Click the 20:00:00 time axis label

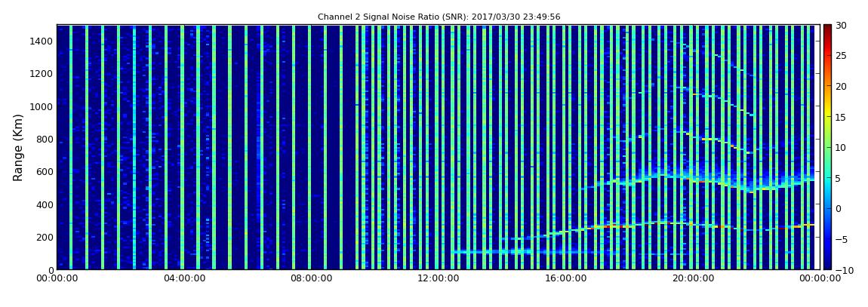click(691, 279)
